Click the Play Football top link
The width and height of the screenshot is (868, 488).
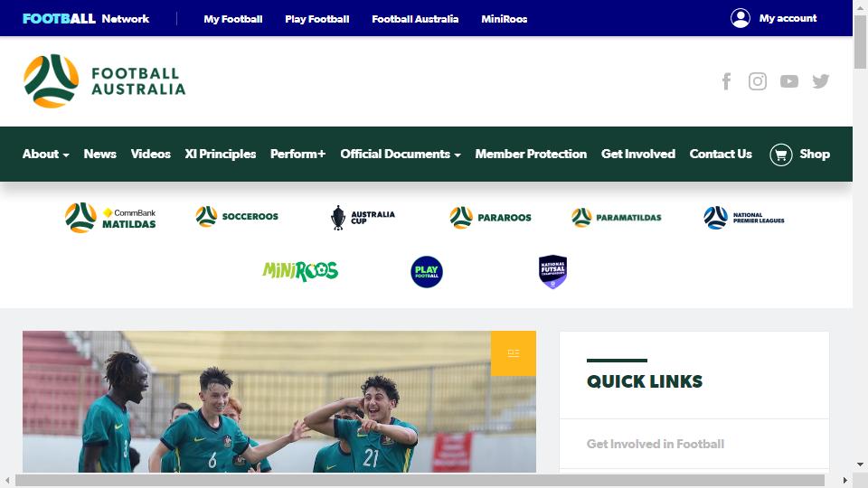pyautogui.click(x=316, y=19)
